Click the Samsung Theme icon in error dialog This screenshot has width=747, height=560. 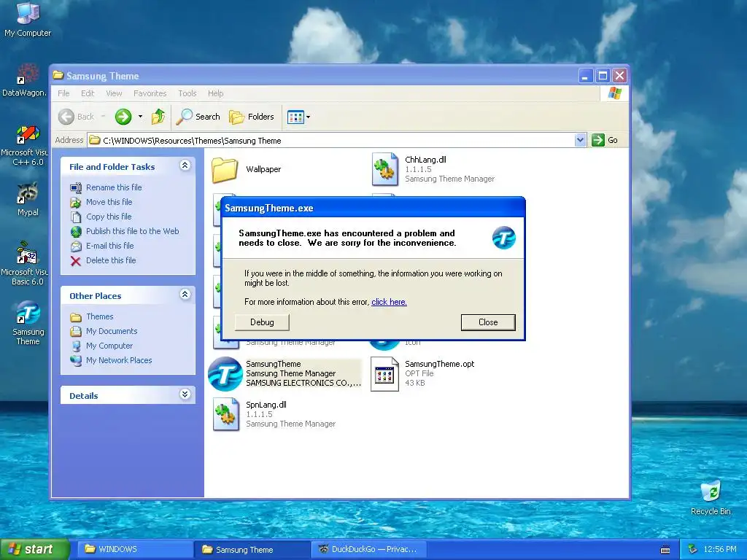[503, 238]
